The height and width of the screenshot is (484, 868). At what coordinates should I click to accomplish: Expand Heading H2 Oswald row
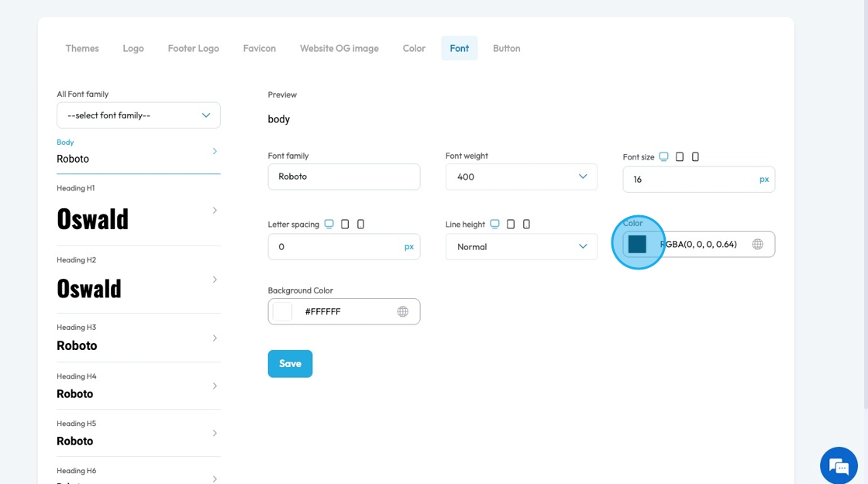139,280
